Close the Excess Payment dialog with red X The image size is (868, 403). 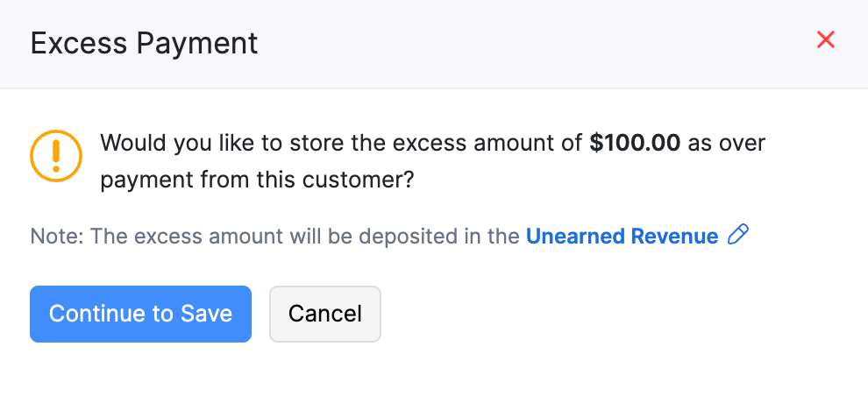coord(825,40)
